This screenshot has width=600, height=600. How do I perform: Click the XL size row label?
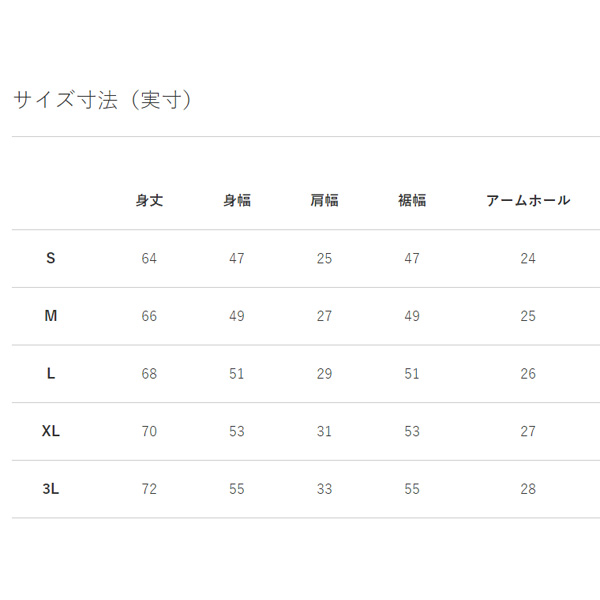click(x=51, y=431)
